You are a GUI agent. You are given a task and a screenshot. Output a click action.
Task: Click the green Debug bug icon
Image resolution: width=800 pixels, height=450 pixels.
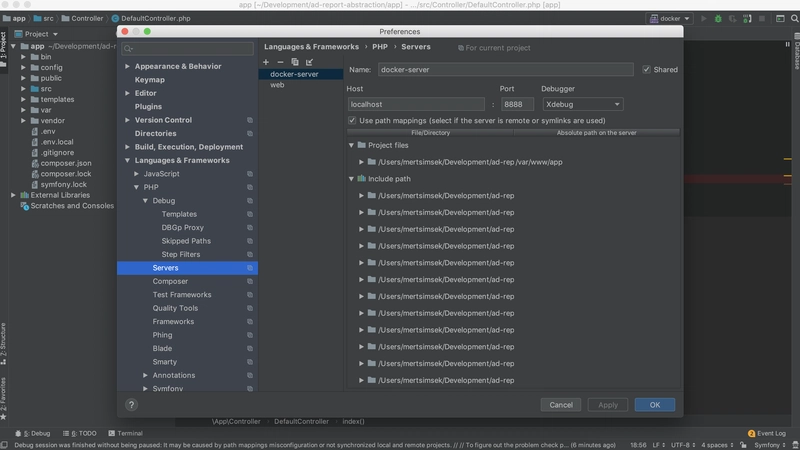click(x=719, y=18)
